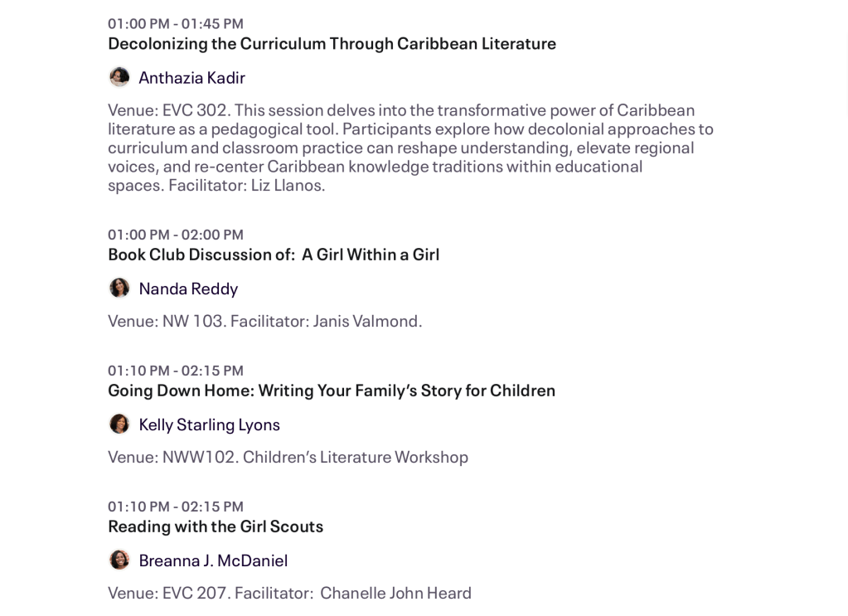
Task: Click Kelly Starling Lyons' avatar photo
Action: click(119, 424)
